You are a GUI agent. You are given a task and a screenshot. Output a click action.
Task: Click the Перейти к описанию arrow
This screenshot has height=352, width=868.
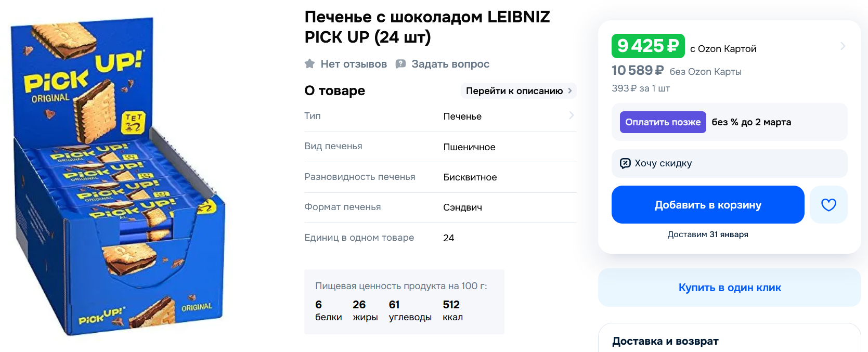(x=570, y=91)
